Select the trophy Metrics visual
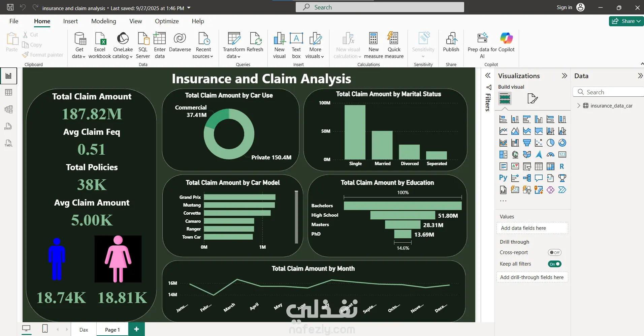The height and width of the screenshot is (336, 644). [562, 178]
